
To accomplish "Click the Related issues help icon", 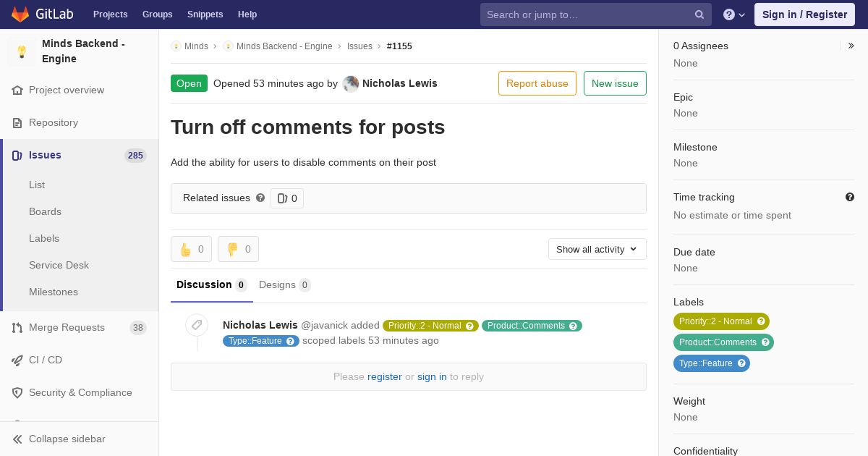I will point(260,198).
